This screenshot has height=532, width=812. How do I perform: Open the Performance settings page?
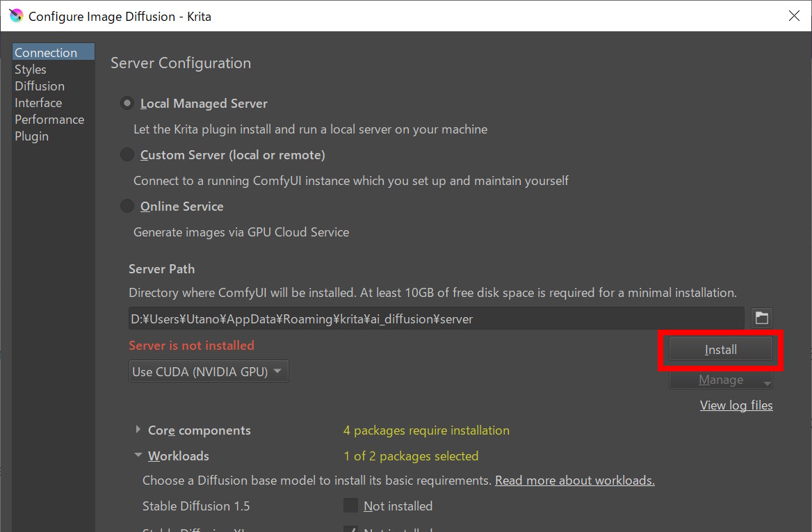coord(54,120)
